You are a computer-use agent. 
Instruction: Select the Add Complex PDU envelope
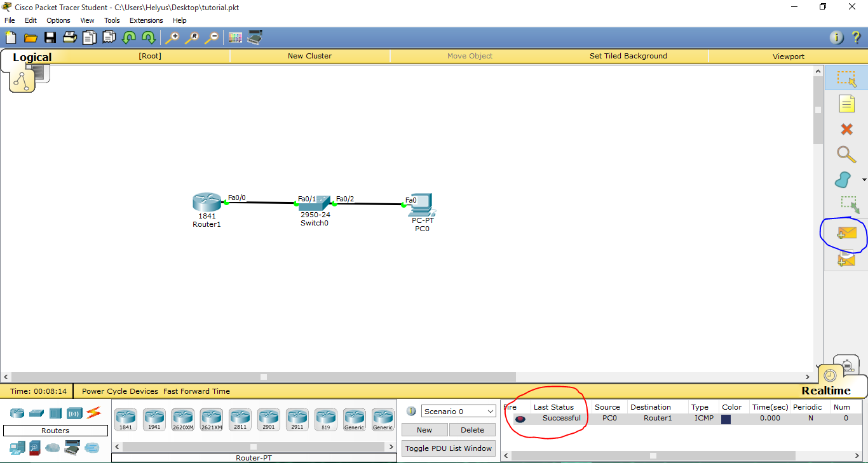(846, 258)
